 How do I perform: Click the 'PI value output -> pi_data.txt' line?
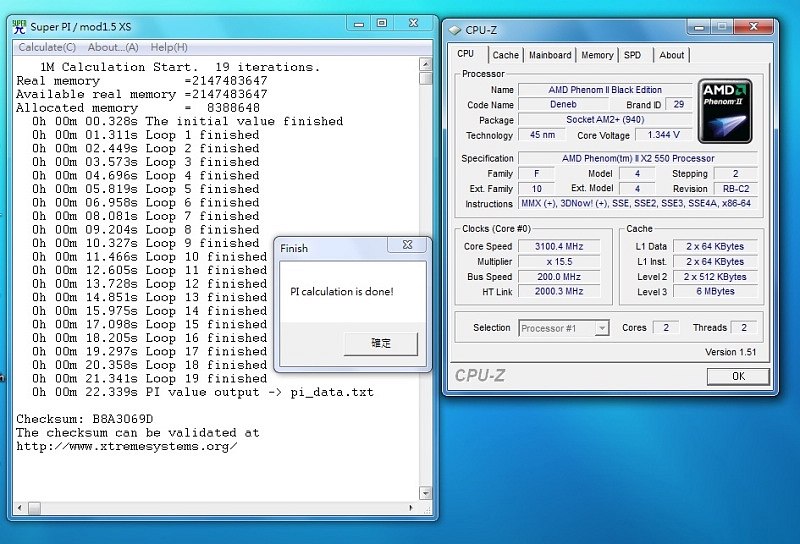203,392
